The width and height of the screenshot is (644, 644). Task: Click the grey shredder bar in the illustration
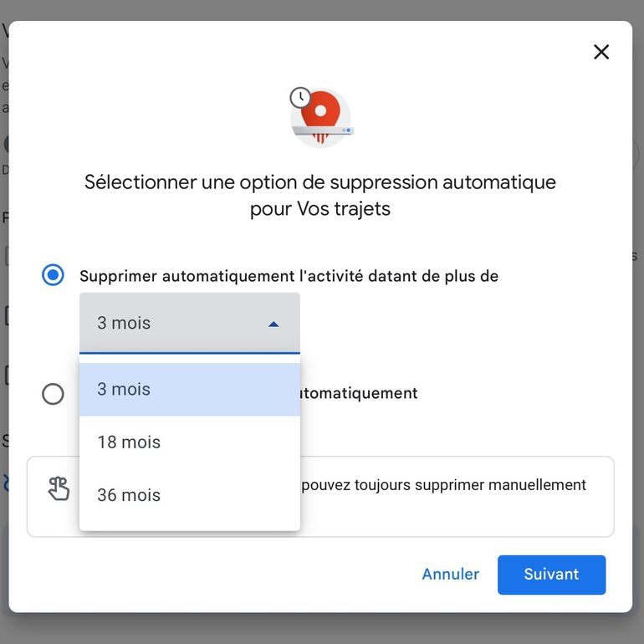(x=323, y=130)
